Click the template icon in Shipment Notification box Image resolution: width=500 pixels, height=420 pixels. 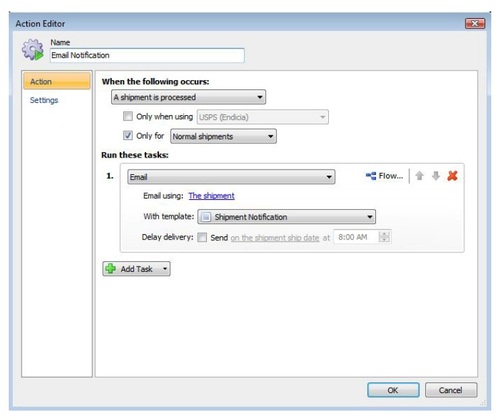tap(206, 217)
